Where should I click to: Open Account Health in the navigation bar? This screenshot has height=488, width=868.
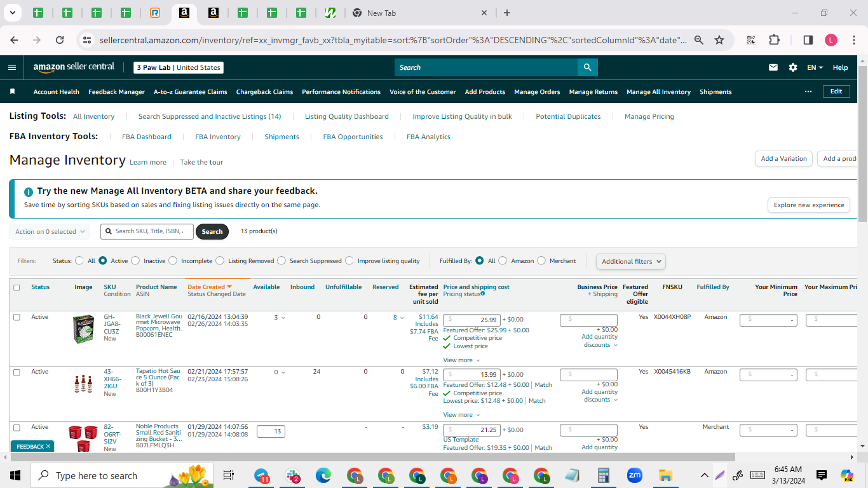coord(57,91)
